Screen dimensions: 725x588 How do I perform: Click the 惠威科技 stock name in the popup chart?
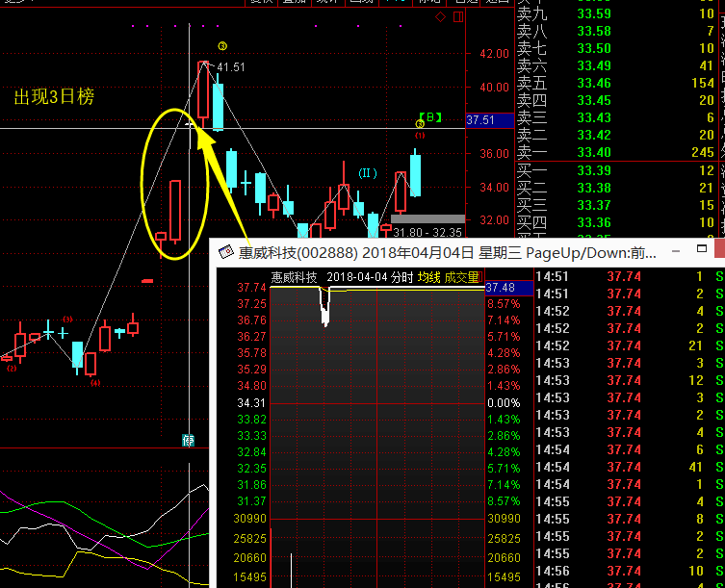coord(294,277)
